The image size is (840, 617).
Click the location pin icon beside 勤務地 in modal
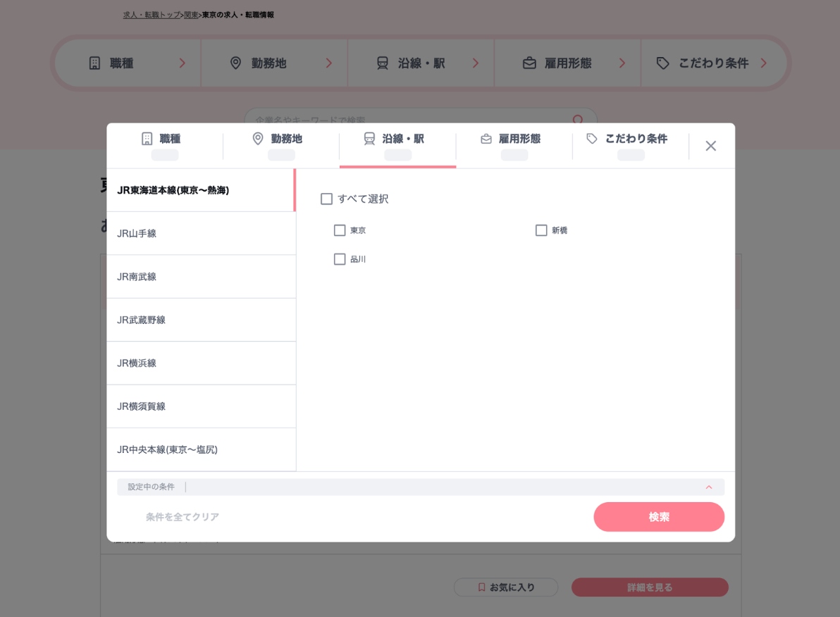[x=259, y=139]
